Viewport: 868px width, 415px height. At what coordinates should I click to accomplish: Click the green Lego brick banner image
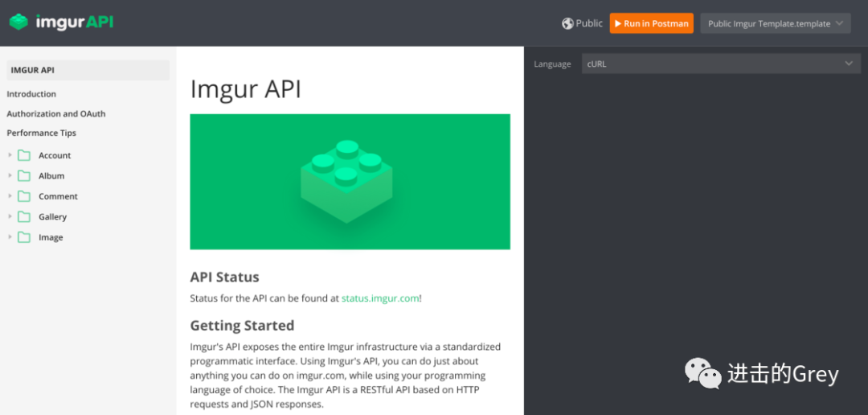pyautogui.click(x=350, y=182)
